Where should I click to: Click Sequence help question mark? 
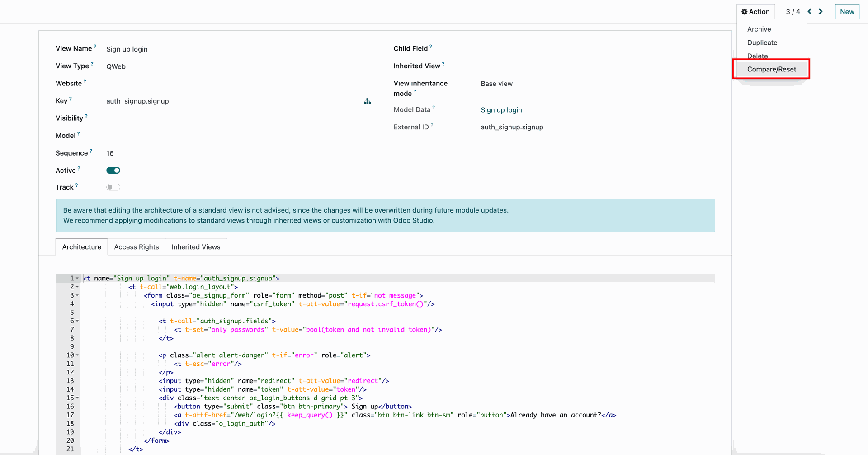91,151
